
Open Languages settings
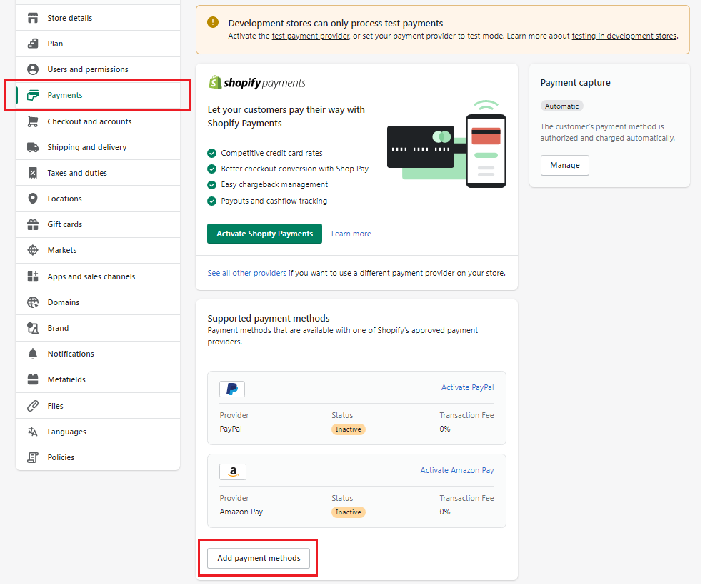tap(98, 432)
